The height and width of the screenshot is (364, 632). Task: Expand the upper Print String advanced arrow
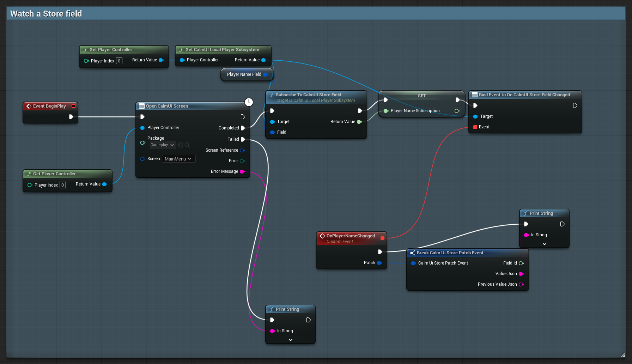[545, 244]
